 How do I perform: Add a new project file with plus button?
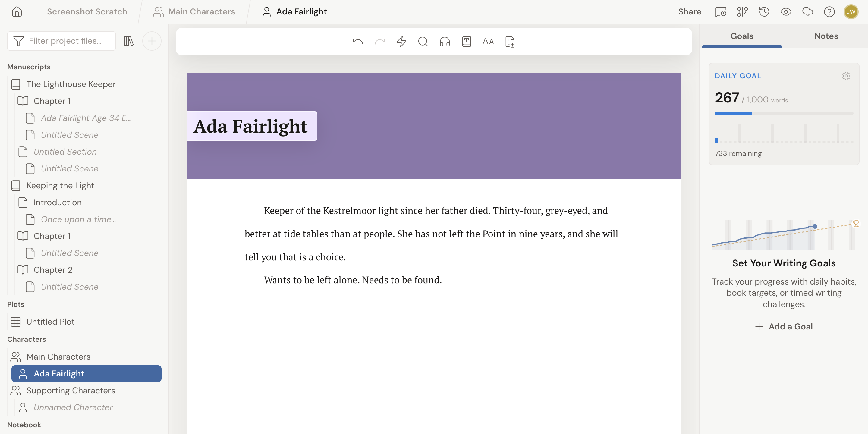[x=152, y=41]
